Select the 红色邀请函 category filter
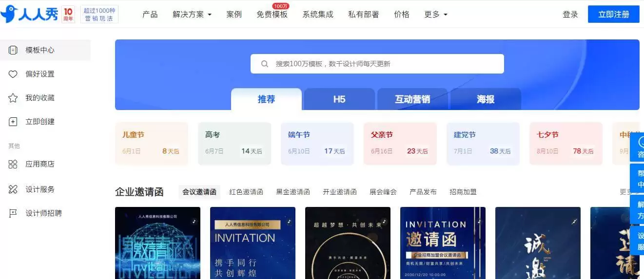This screenshot has height=279, width=644. pos(246,192)
